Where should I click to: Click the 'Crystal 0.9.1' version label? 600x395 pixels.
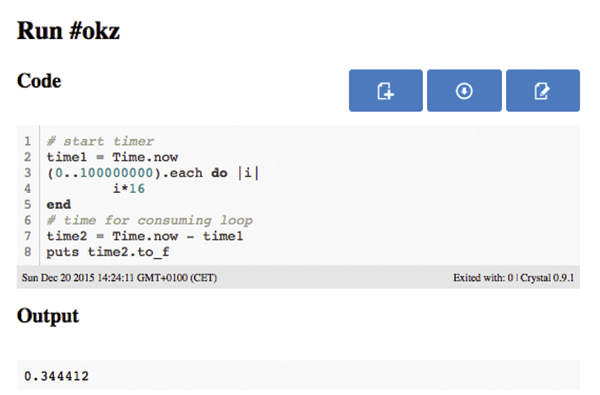click(x=547, y=277)
